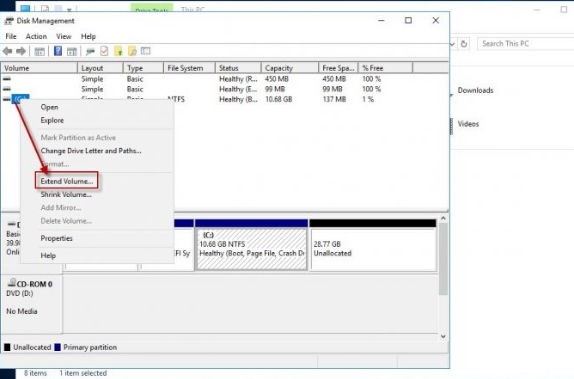Select Change Drive Letter and Paths
This screenshot has height=379, width=574.
(91, 151)
